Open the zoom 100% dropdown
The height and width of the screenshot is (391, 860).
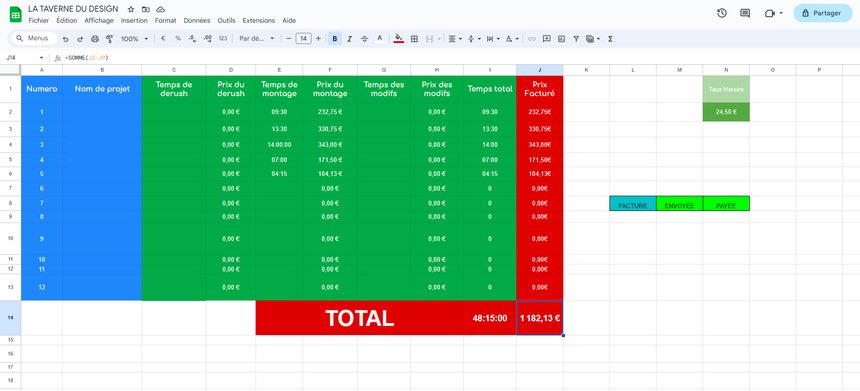click(x=134, y=39)
